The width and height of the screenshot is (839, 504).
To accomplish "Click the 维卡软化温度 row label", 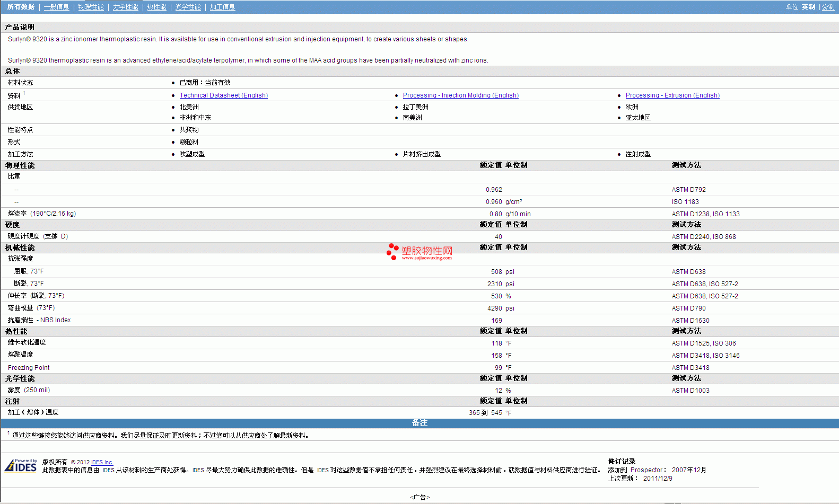I will [x=27, y=342].
